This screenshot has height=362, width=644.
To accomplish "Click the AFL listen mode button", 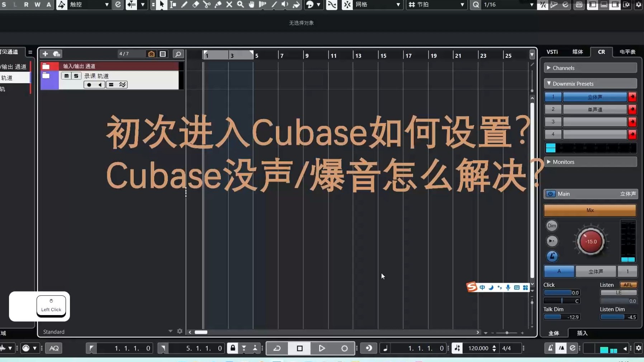I will point(629,285).
